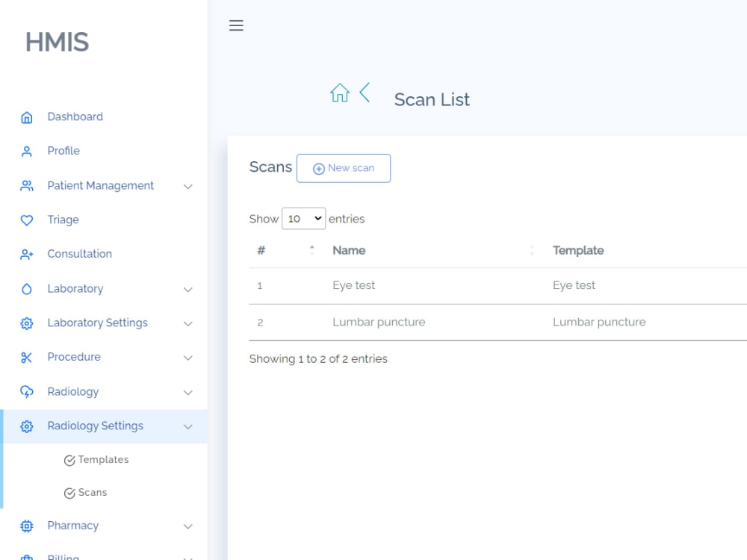The image size is (747, 560).
Task: Expand the Laboratory menu chevron
Action: [188, 290]
